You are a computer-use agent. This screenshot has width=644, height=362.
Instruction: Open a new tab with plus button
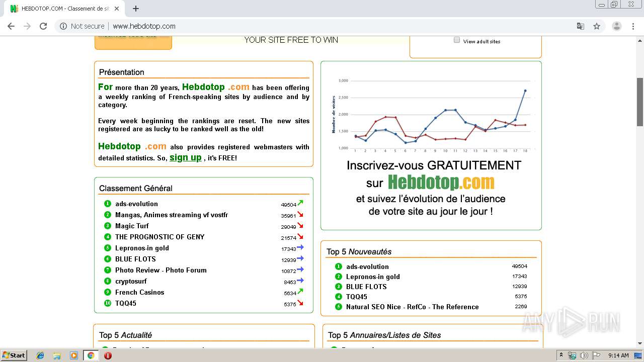136,9
